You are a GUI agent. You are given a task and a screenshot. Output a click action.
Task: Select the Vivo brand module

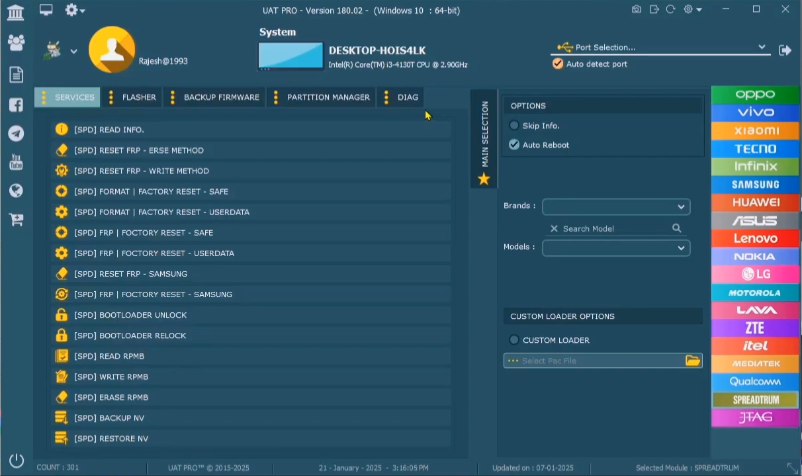755,112
